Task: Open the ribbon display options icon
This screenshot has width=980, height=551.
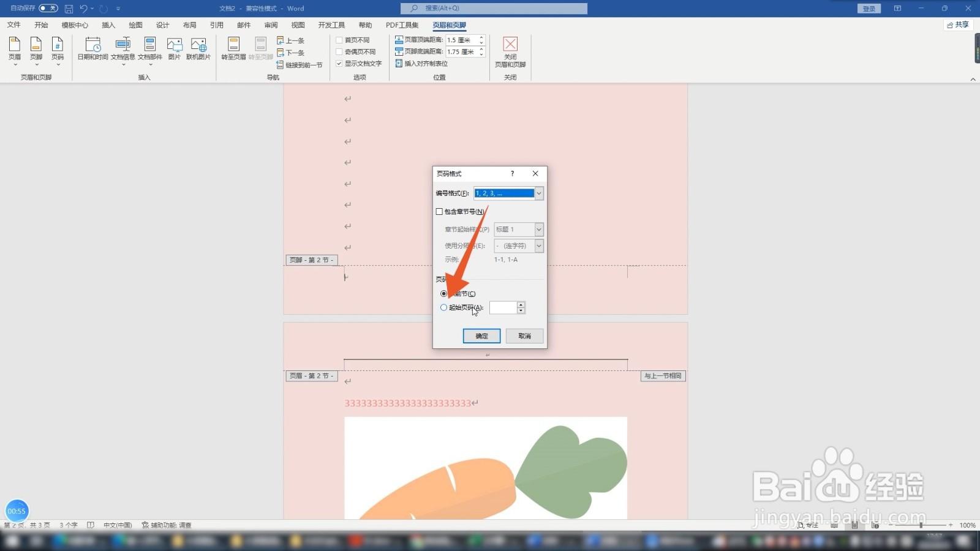Action: click(897, 9)
